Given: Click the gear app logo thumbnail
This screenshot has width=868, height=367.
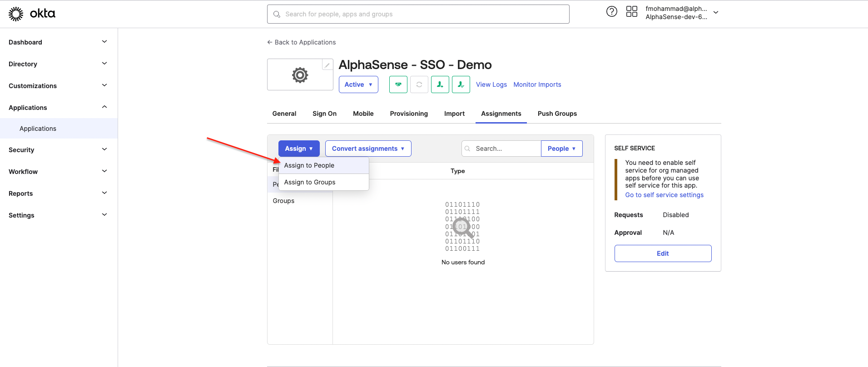Looking at the screenshot, I should (300, 75).
